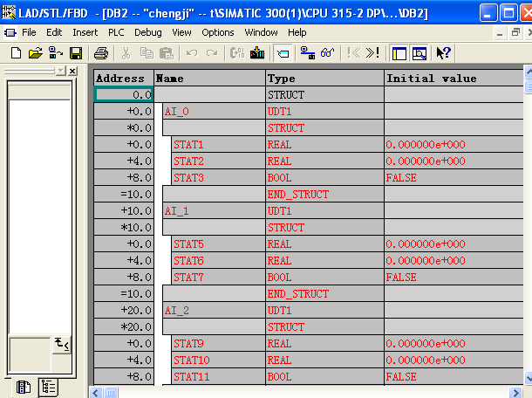Open the Edit menu

click(x=54, y=32)
